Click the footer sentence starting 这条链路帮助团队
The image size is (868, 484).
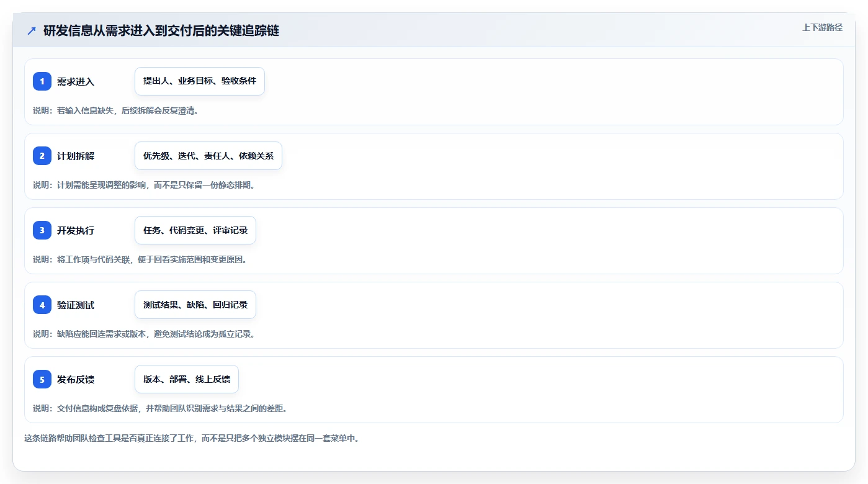tap(192, 438)
